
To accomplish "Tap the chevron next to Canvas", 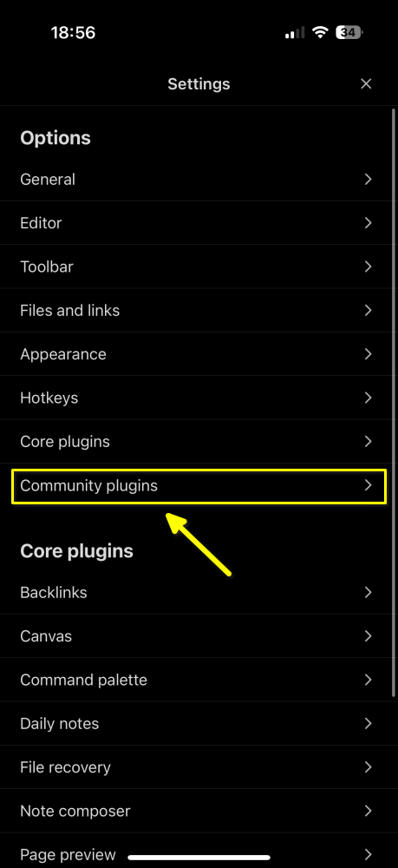I will pos(369,636).
